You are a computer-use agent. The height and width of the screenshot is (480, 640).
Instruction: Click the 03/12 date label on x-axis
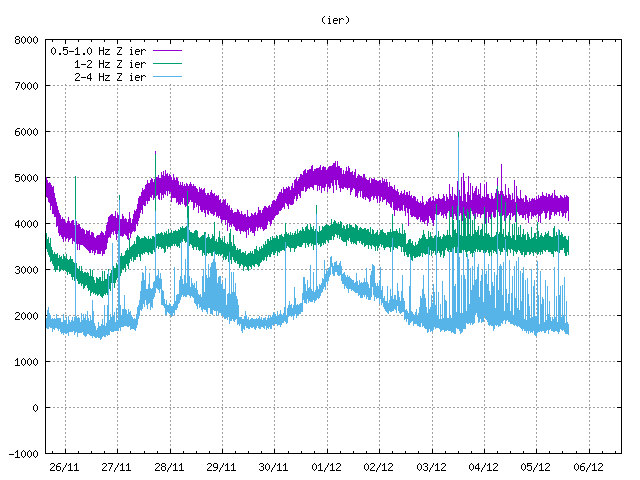pyautogui.click(x=431, y=467)
